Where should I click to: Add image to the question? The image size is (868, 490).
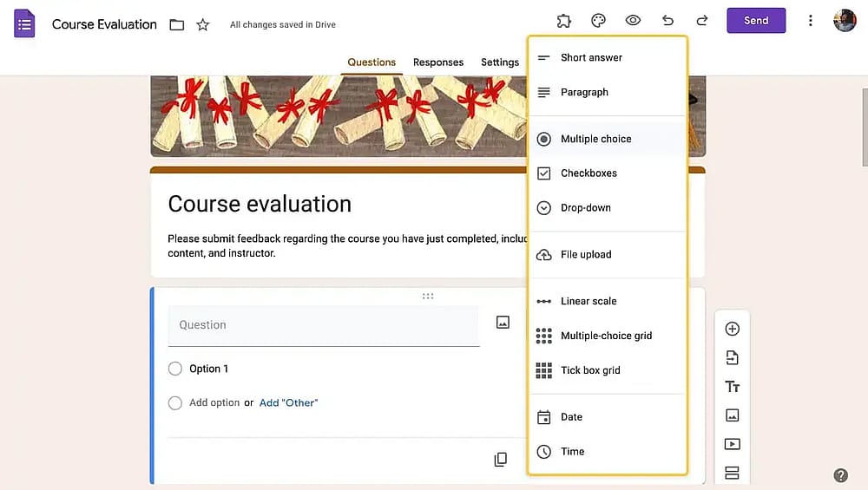click(x=503, y=323)
